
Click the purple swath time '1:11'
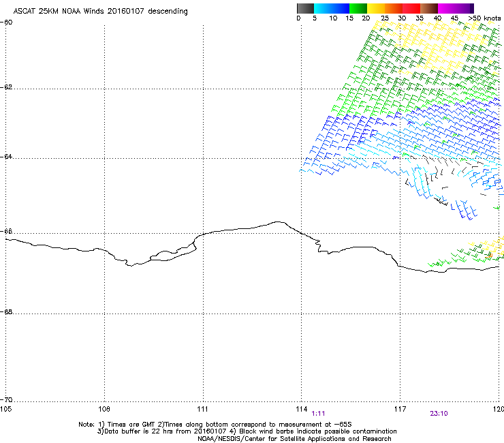coord(318,414)
